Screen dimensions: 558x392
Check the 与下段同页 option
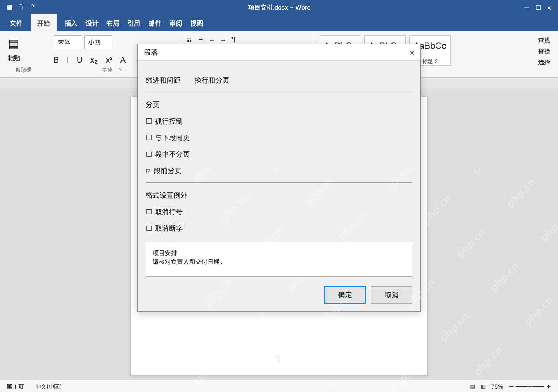coord(149,138)
